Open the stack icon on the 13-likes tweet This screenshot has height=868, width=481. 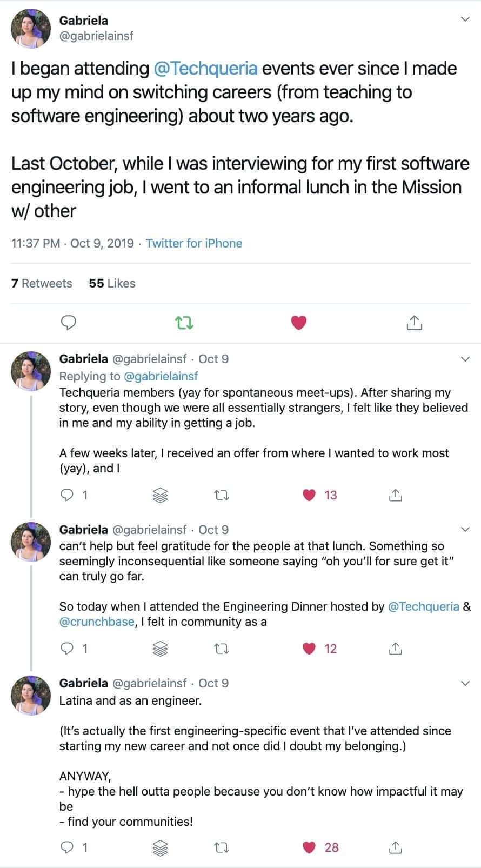coord(161,495)
